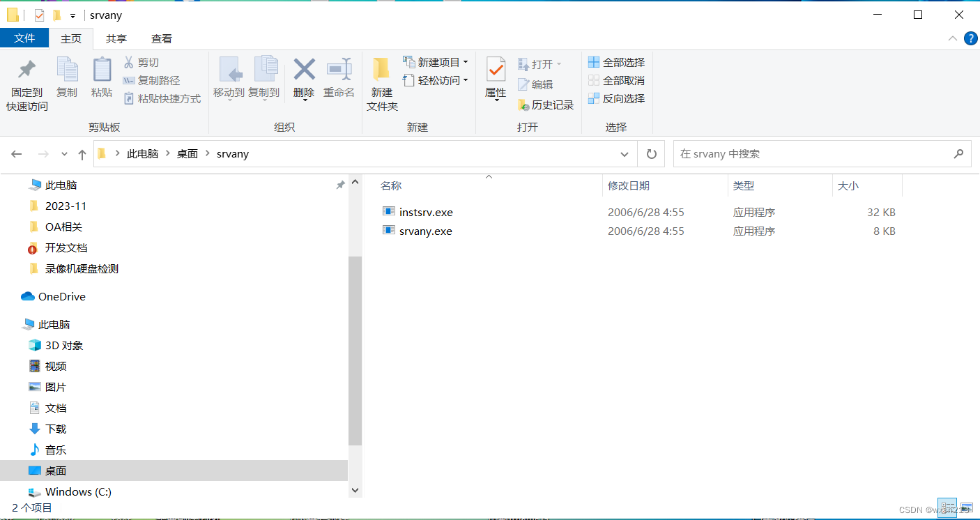
Task: Click the search magnifier icon
Action: 959,154
